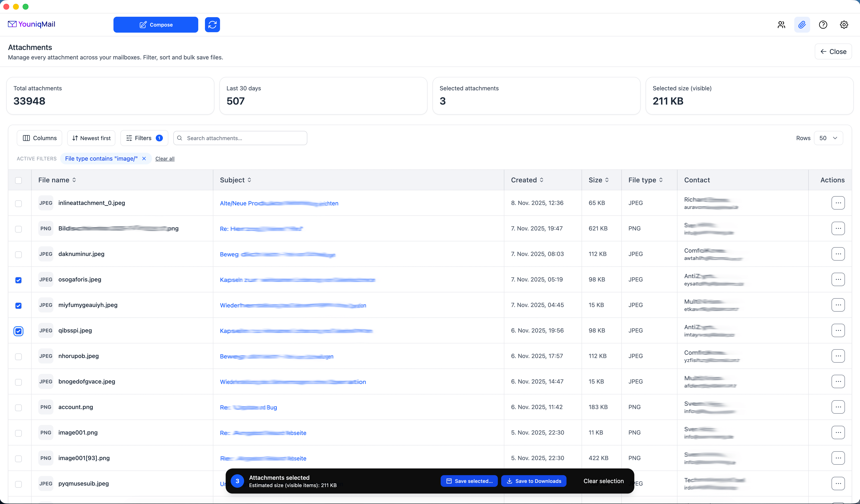
Task: Open actions menu for account.png row
Action: pos(838,407)
